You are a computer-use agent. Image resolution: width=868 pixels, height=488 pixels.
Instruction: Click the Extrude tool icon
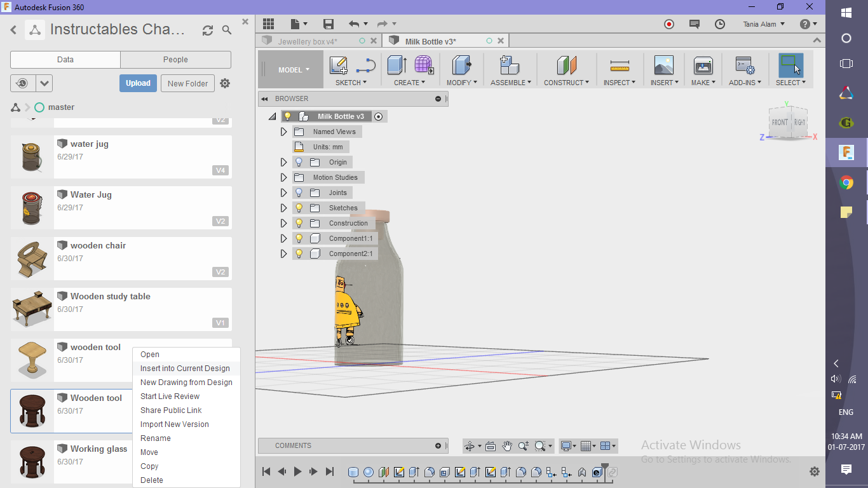tap(397, 65)
